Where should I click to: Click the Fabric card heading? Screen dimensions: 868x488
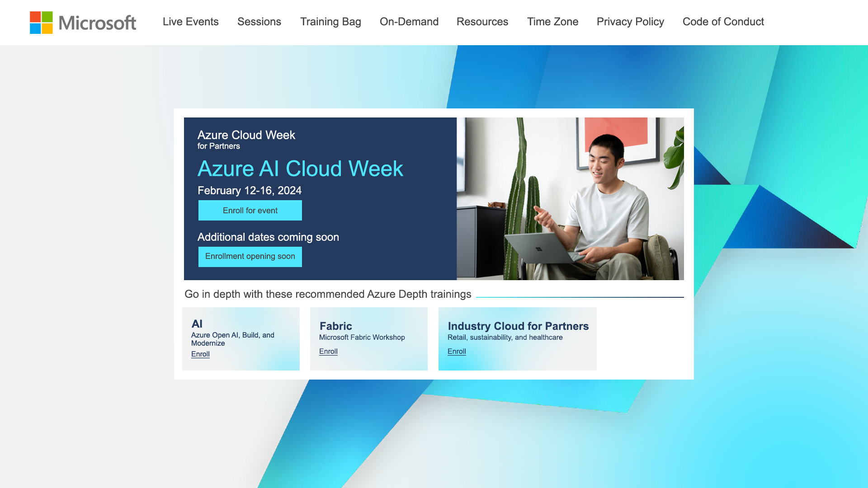[335, 326]
